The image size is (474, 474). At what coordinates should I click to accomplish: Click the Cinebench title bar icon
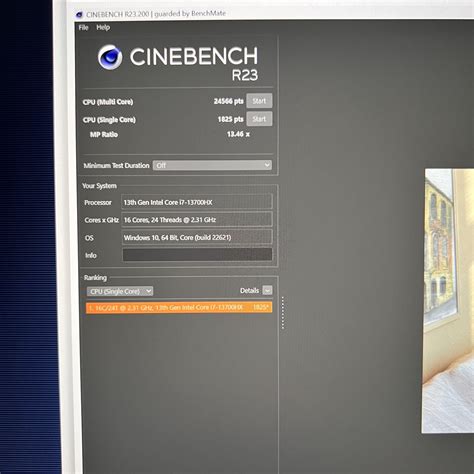[79, 14]
